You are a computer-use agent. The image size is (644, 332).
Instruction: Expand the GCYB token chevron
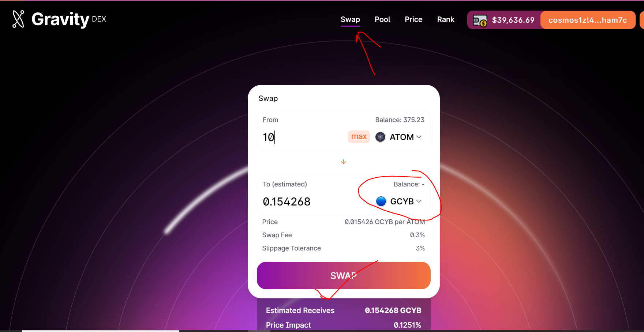point(419,201)
